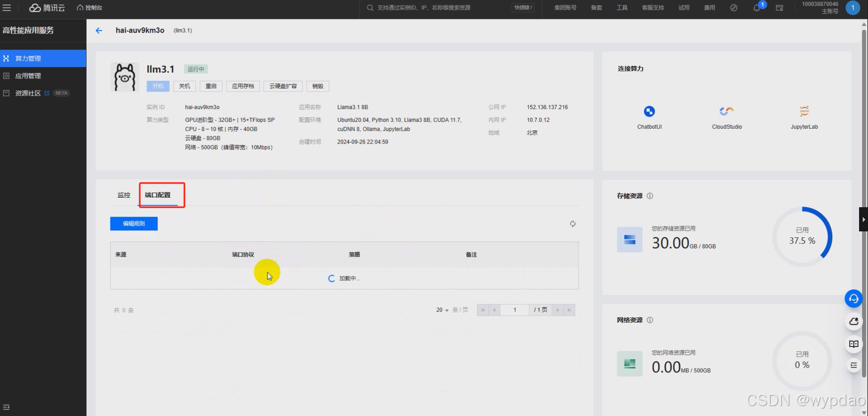This screenshot has width=868, height=416.
Task: Click the 快捷键 / shortcut badge
Action: (523, 8)
